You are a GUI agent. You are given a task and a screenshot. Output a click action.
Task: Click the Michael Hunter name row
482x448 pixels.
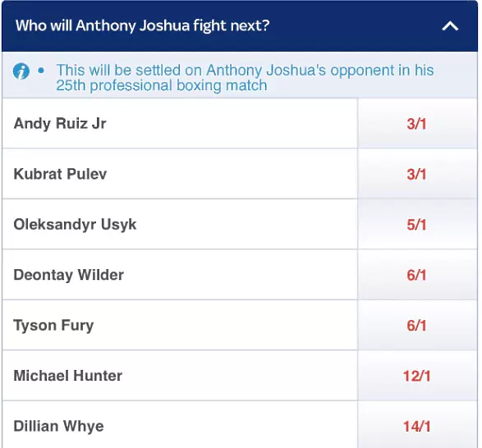point(180,376)
